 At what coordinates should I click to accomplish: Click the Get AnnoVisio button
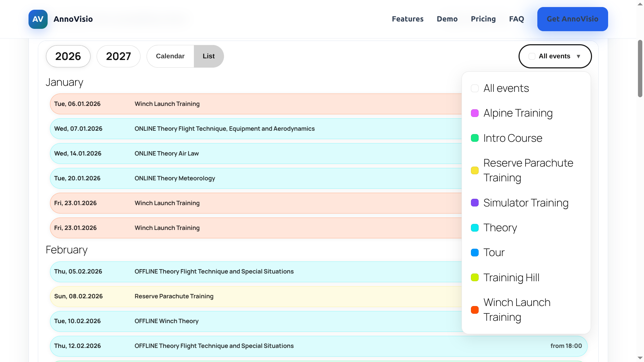pos(573,19)
